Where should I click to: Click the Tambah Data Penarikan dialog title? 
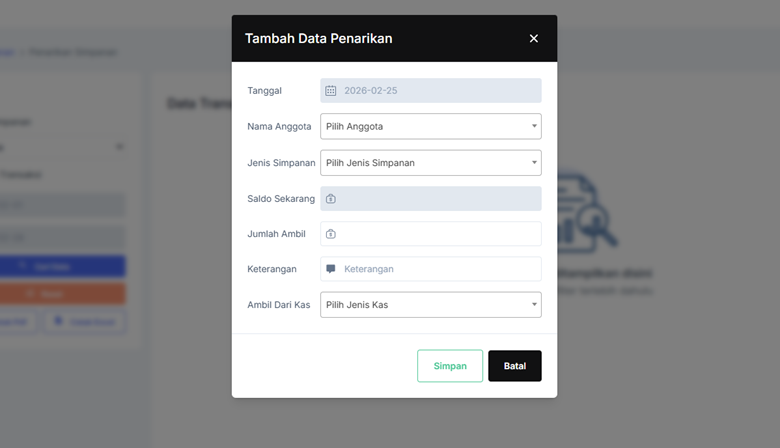[318, 38]
